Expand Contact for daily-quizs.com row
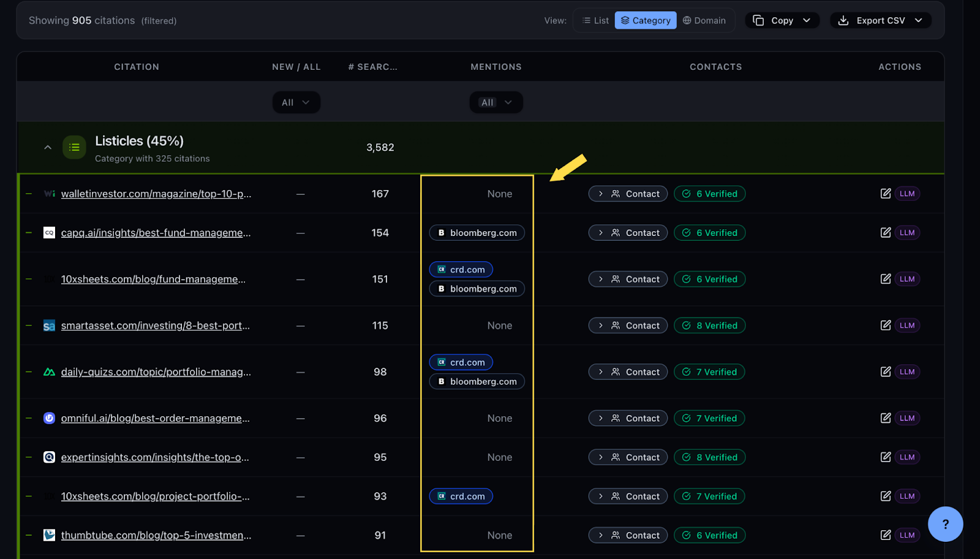 628,372
